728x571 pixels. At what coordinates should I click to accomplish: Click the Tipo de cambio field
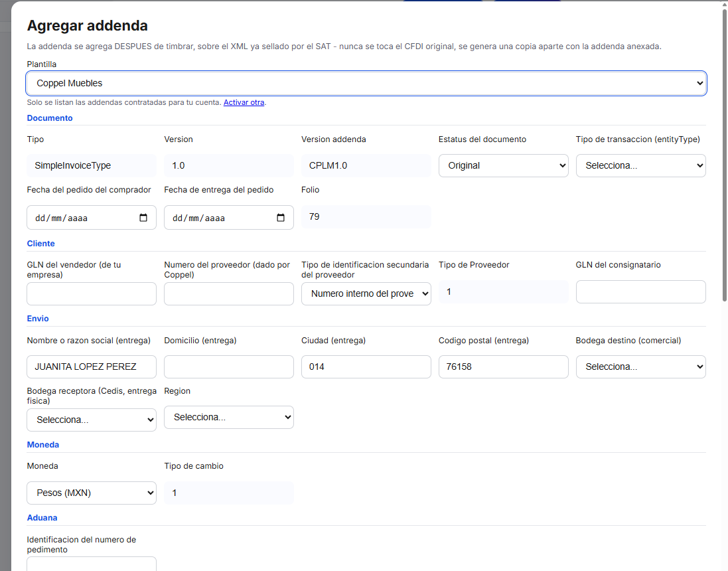pos(229,493)
